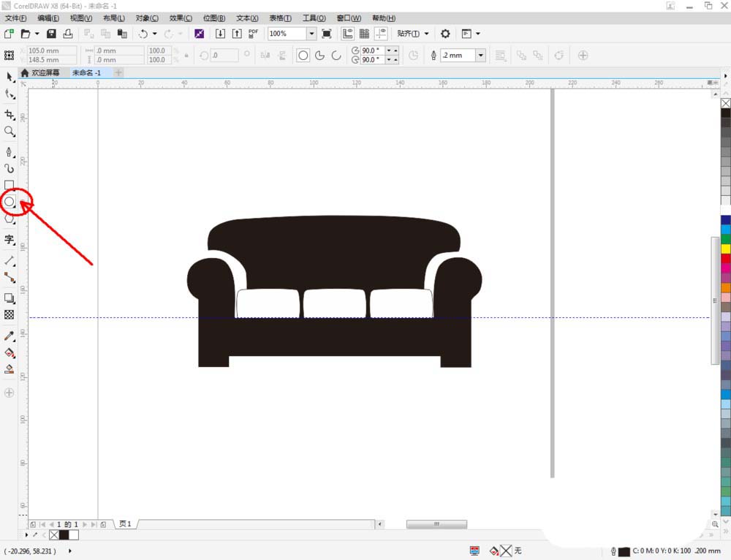This screenshot has height=560, width=731.
Task: Click the Full-screen preview icon
Action: tap(327, 34)
